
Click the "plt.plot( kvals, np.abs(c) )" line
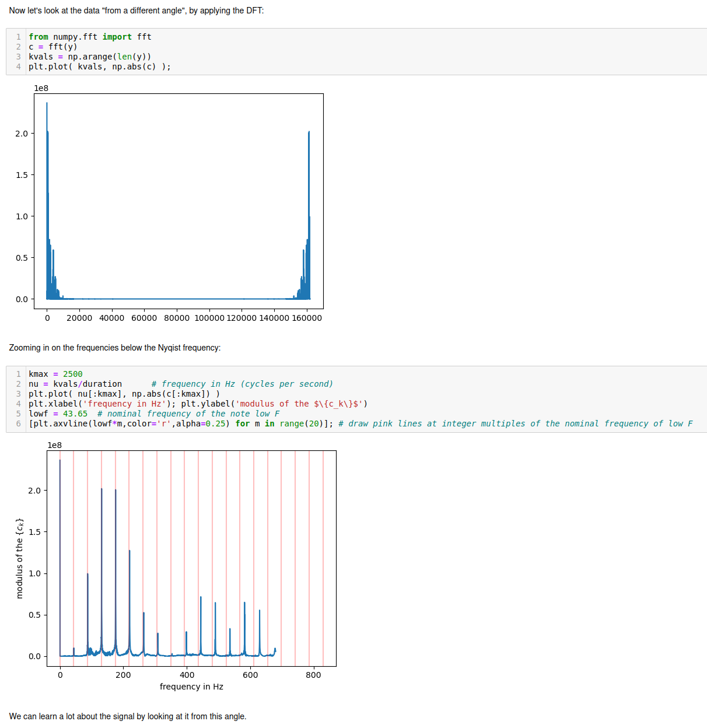99,66
